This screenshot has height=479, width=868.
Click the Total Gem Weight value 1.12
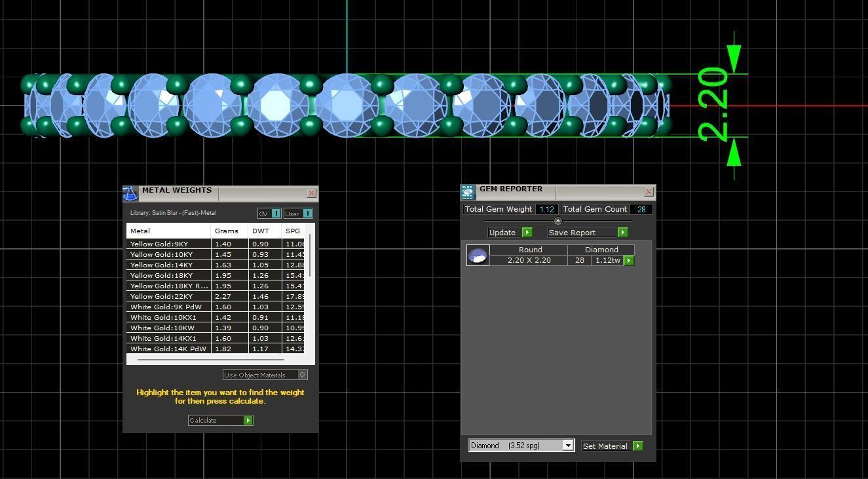547,210
